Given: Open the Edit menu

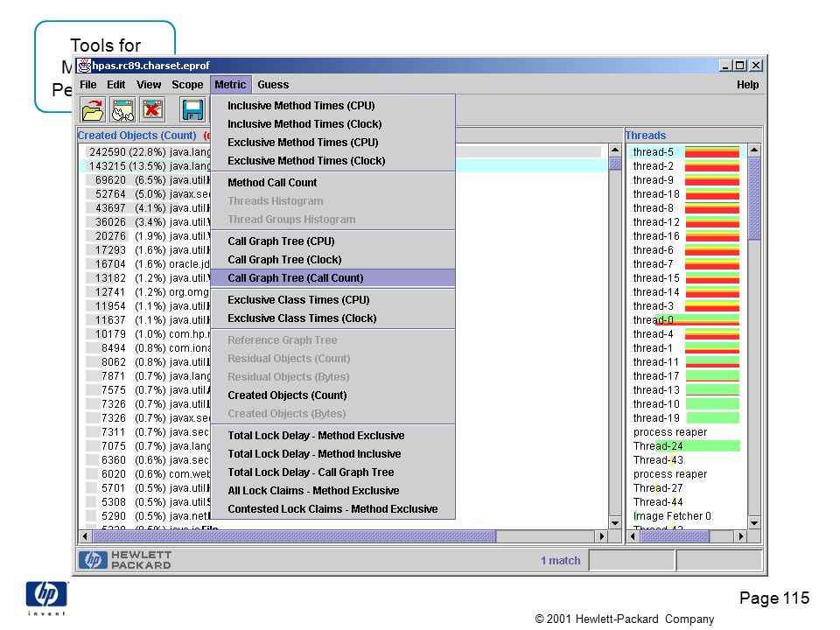Looking at the screenshot, I should (x=115, y=85).
